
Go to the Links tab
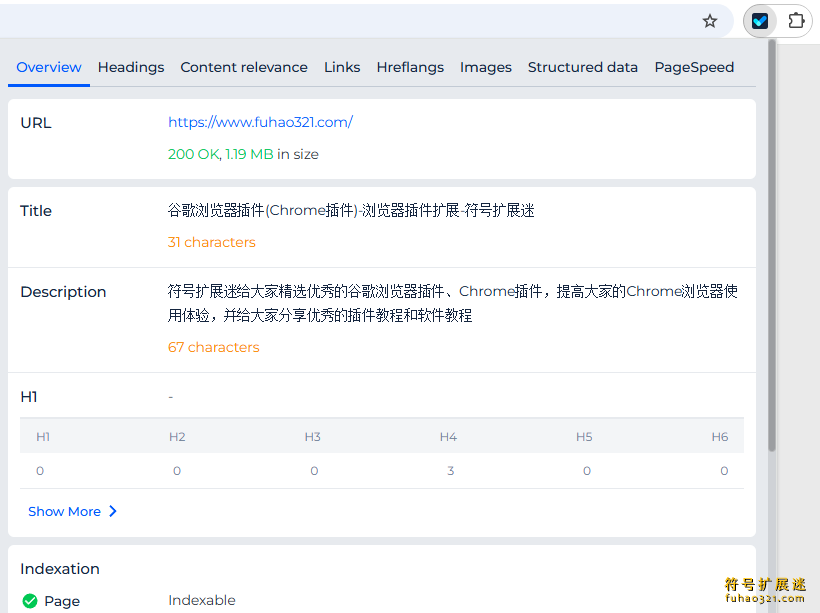click(x=342, y=67)
